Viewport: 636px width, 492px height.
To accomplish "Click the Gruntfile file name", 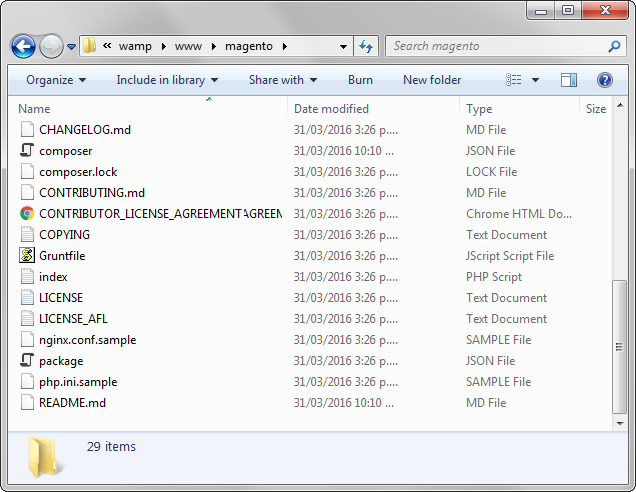I will pos(62,256).
